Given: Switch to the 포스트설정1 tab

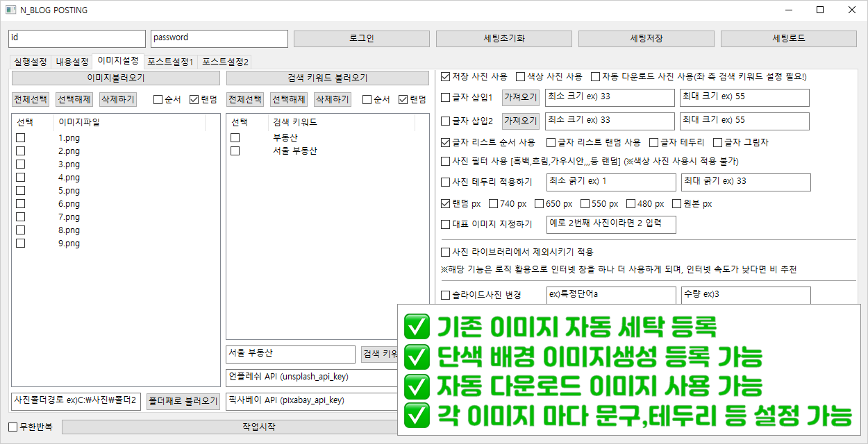Looking at the screenshot, I should (170, 62).
